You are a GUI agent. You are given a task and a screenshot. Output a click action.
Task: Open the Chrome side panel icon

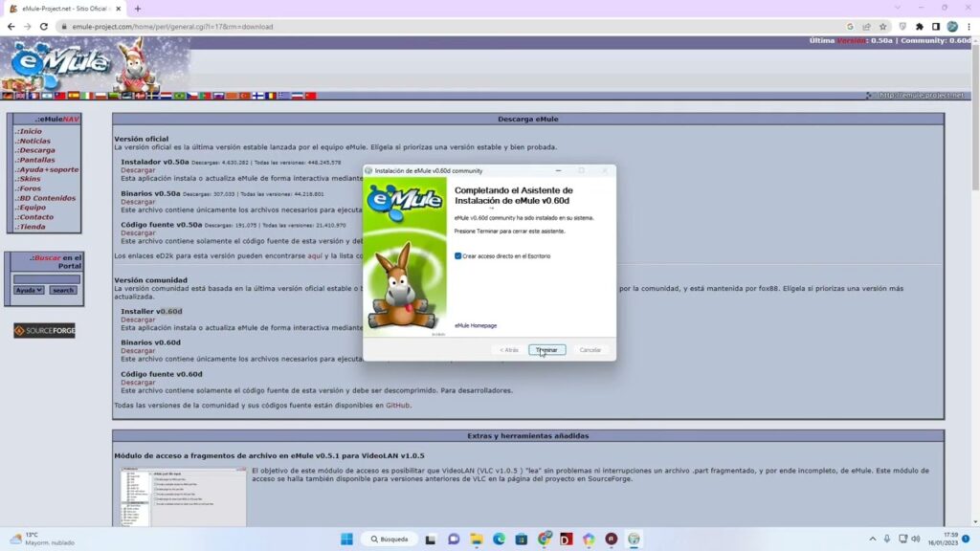point(936,27)
